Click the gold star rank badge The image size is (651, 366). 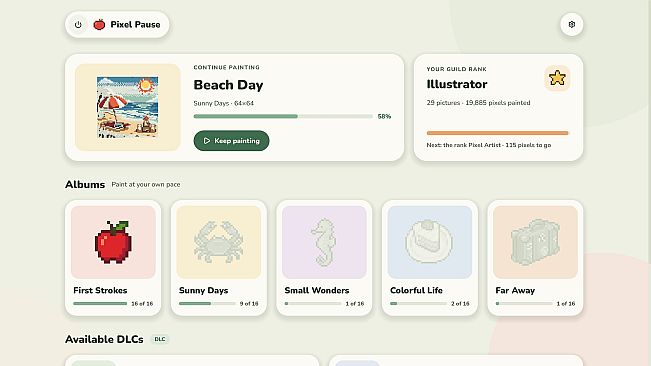tap(557, 78)
